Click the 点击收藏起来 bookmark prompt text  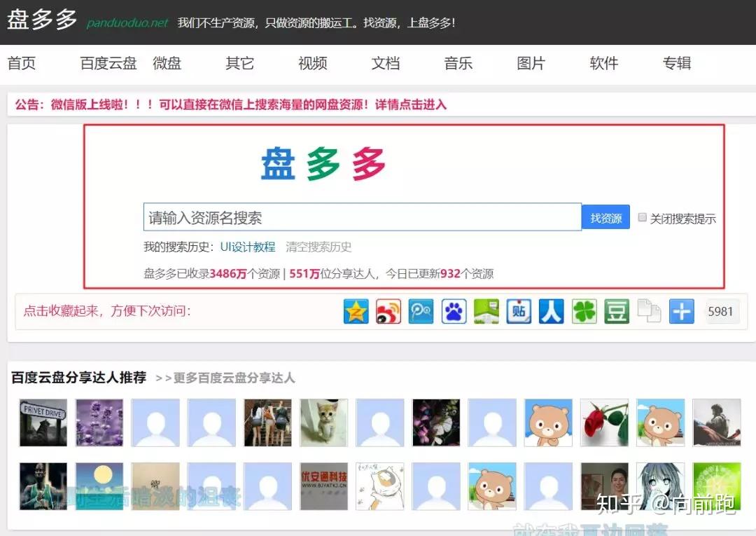[107, 311]
